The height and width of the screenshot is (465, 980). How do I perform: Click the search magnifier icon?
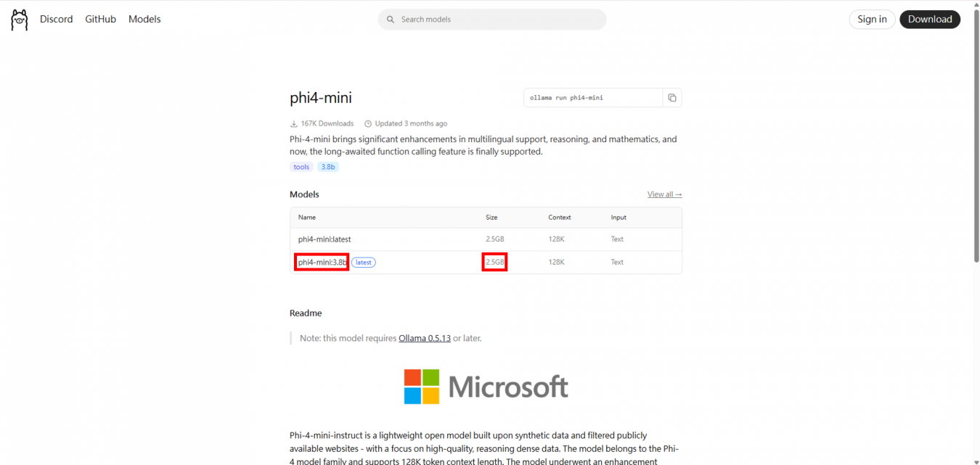point(391,20)
